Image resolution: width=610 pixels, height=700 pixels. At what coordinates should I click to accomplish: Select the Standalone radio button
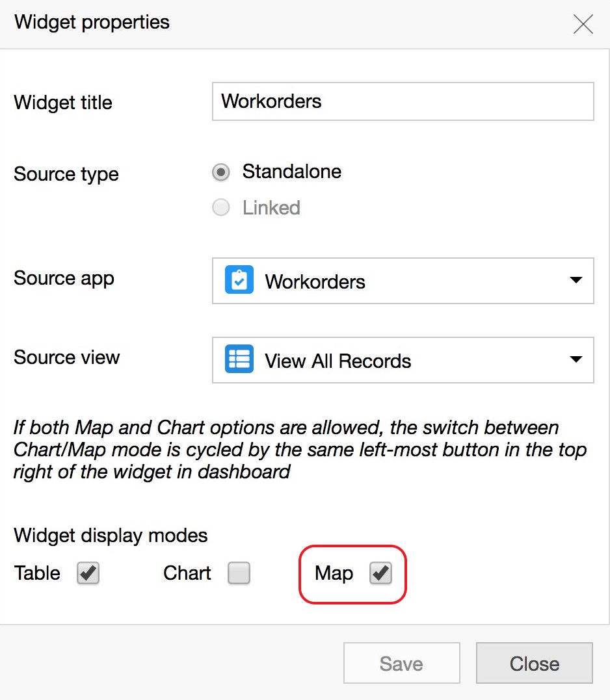click(x=221, y=172)
